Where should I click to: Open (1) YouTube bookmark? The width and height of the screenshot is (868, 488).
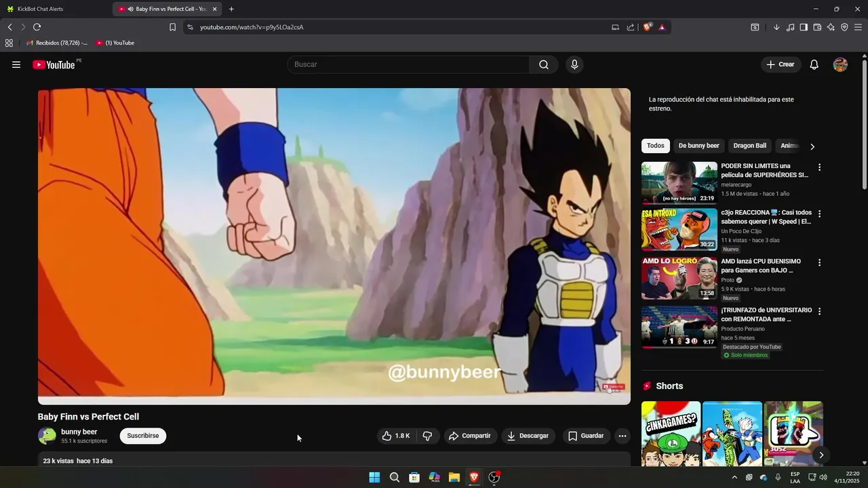(115, 43)
